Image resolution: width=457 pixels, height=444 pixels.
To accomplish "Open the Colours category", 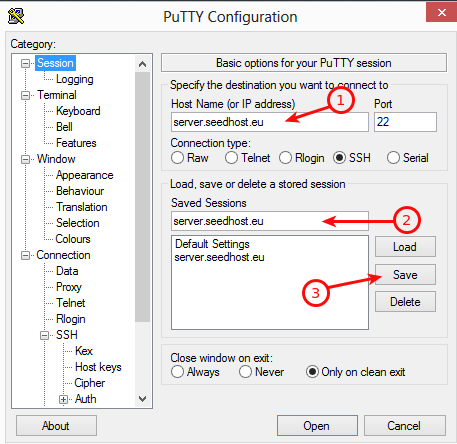I will click(73, 239).
